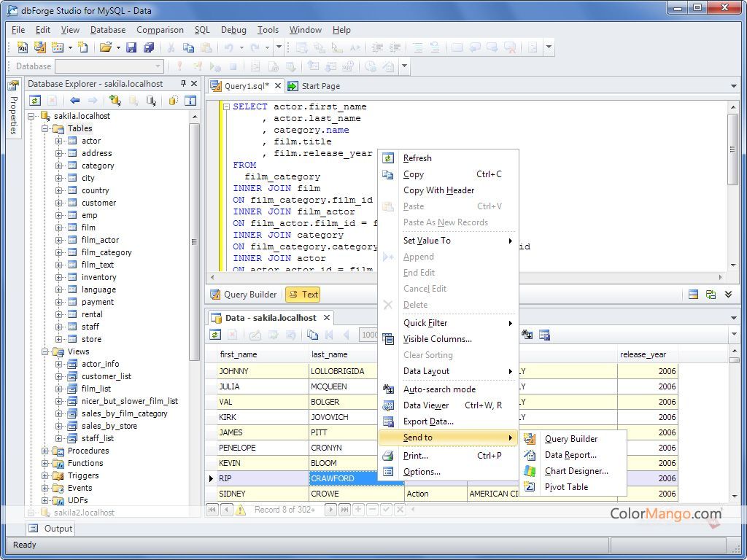Open the Open file dropdown arrow

[118, 47]
